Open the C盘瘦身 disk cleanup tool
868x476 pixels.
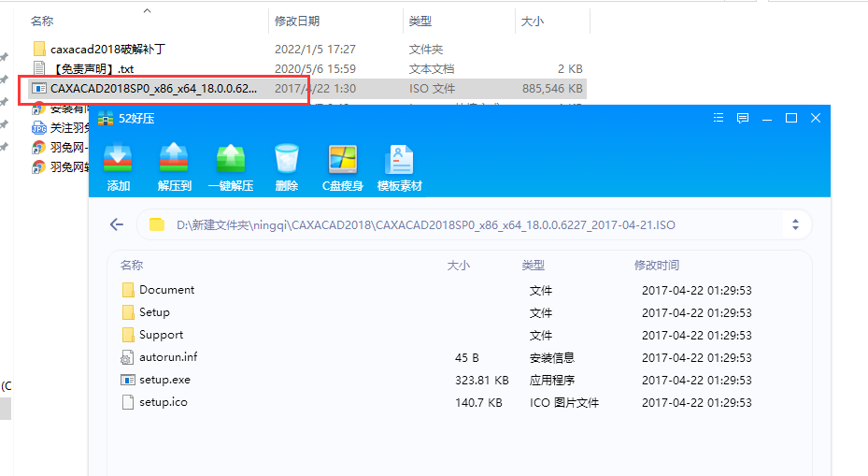coord(343,159)
